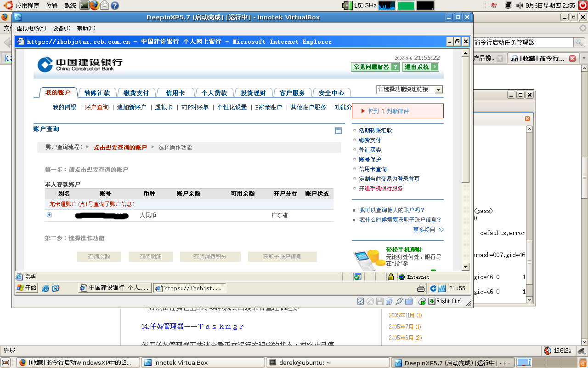588x368 pixels.
Task: Expand the 龙卡通 account plus sign
Action: 49,215
